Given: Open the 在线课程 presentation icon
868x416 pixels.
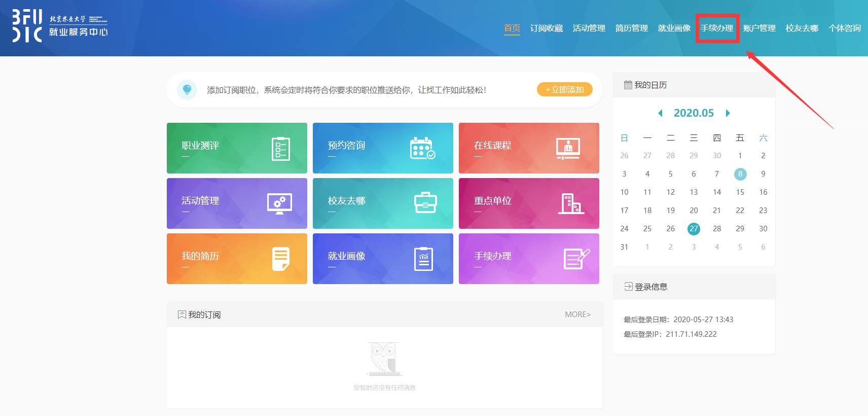Looking at the screenshot, I should (x=568, y=149).
